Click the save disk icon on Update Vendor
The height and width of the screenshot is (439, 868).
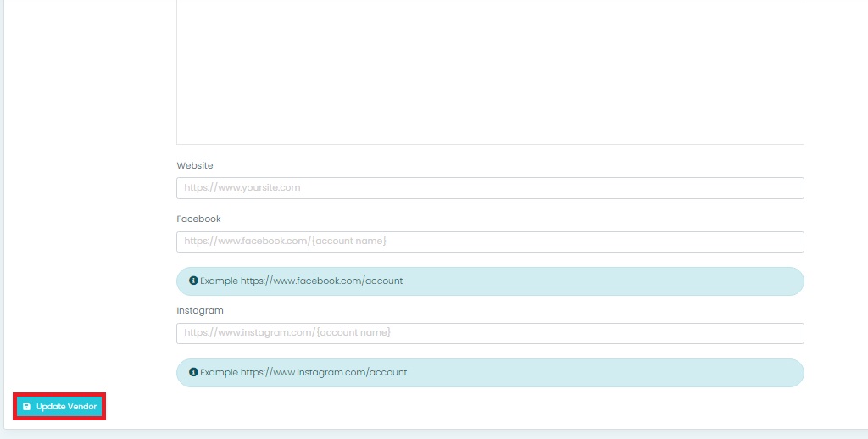coord(26,407)
